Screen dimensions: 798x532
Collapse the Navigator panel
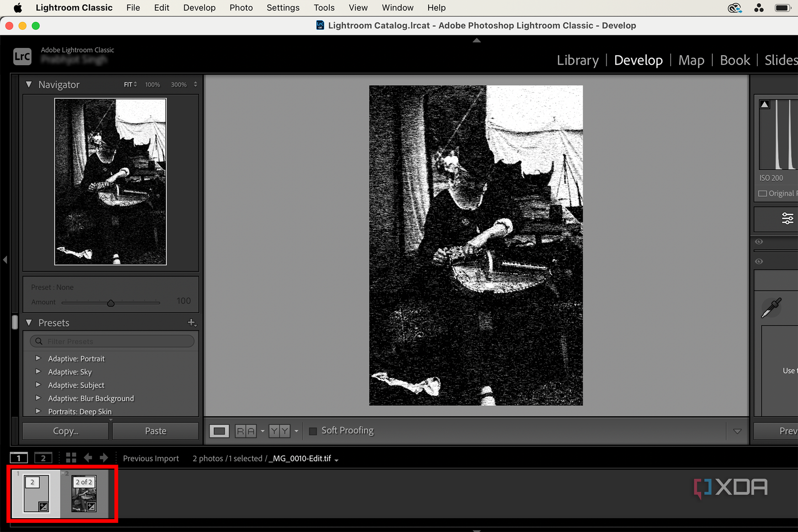click(x=29, y=84)
